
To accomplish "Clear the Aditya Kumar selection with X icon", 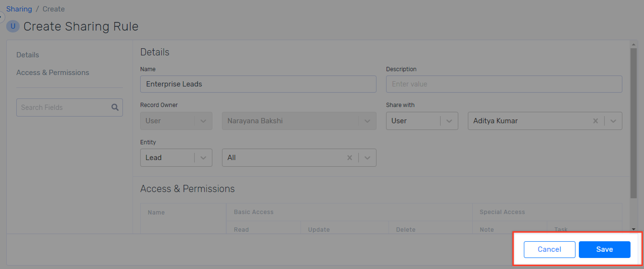I will click(x=596, y=121).
